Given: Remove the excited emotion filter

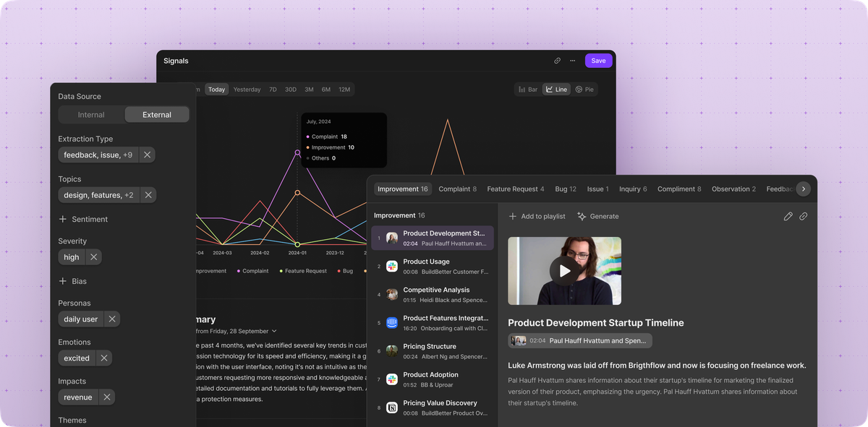Looking at the screenshot, I should tap(104, 358).
